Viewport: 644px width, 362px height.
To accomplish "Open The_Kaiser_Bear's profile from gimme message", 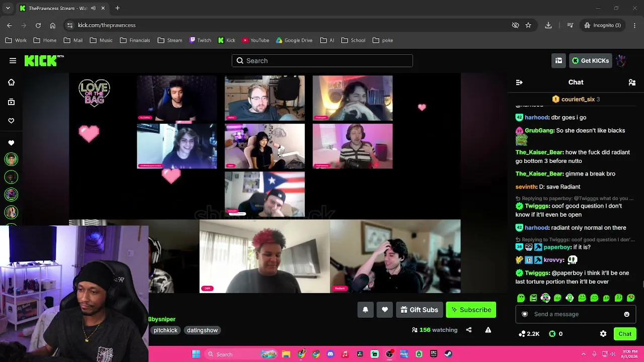I will pyautogui.click(x=539, y=174).
